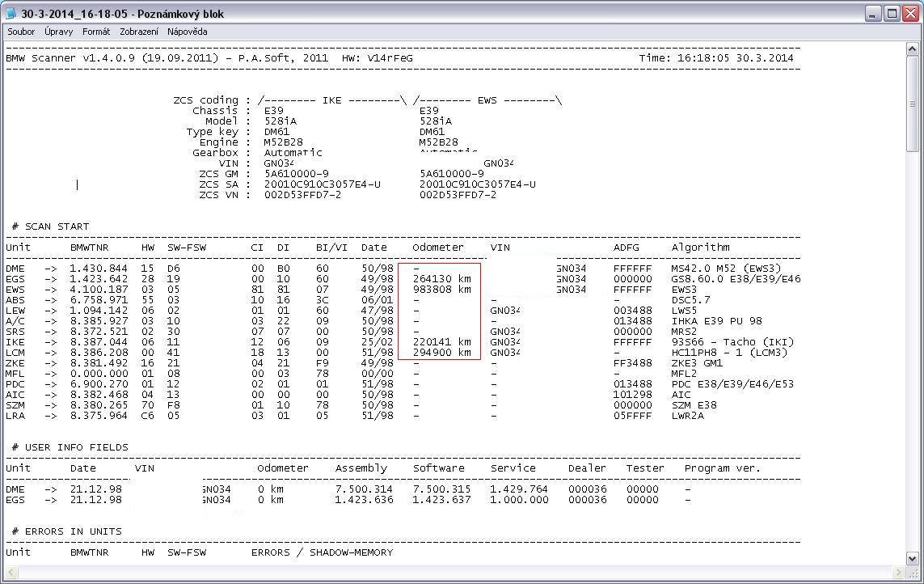Click the algorithm 'SZM E38'
The height and width of the screenshot is (584, 924).
pyautogui.click(x=694, y=405)
